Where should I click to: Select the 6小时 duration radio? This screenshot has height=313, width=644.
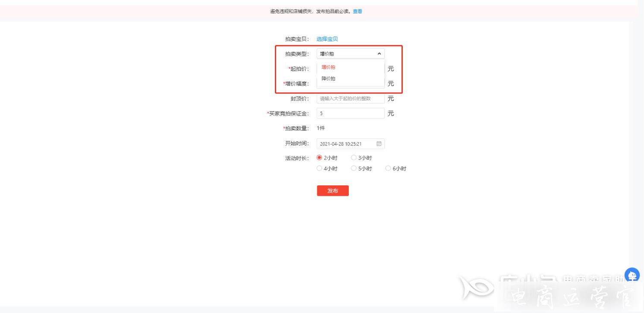pyautogui.click(x=388, y=169)
